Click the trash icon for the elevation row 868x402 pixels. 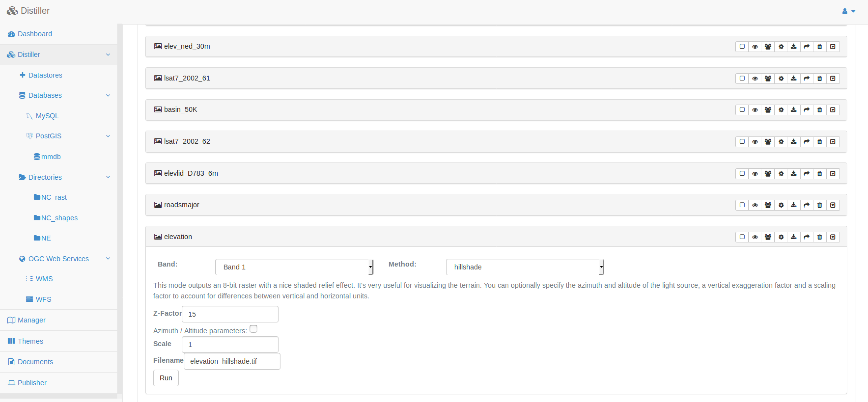[819, 237]
